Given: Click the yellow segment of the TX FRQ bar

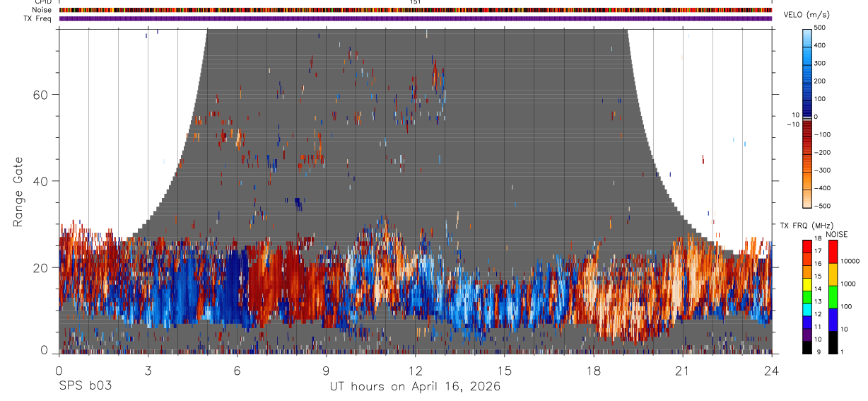Looking at the screenshot, I should pos(807,284).
